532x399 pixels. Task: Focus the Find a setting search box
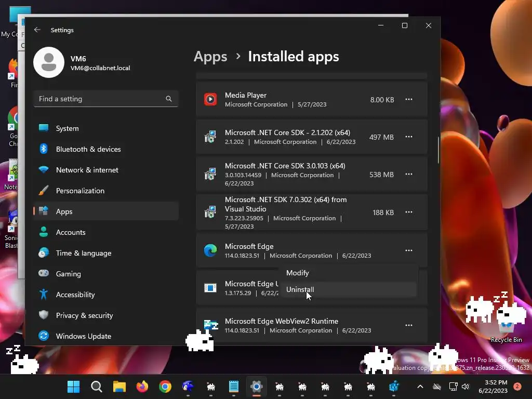point(106,99)
